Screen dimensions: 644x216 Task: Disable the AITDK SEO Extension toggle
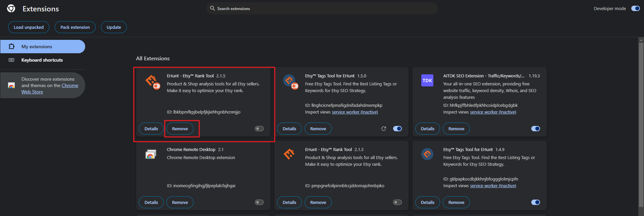click(535, 129)
